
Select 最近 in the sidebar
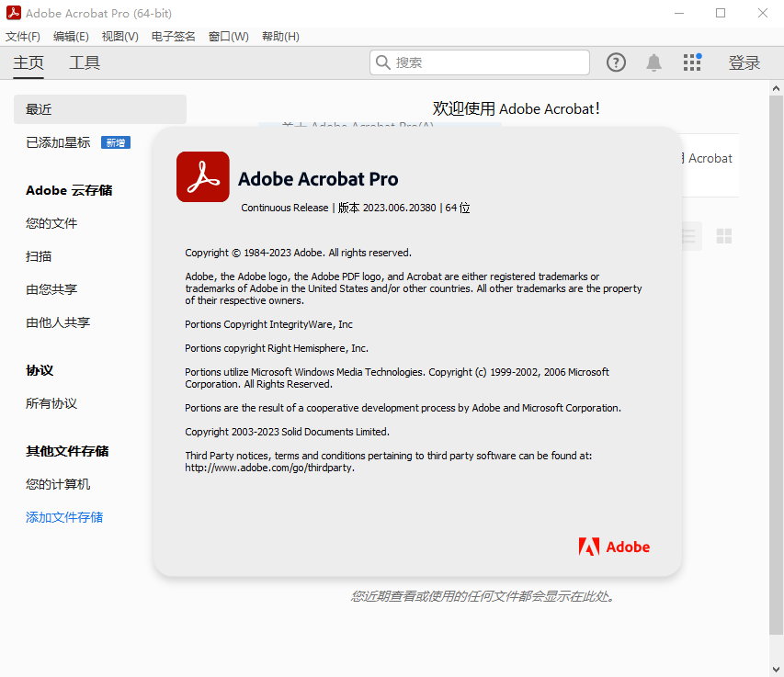[x=100, y=109]
